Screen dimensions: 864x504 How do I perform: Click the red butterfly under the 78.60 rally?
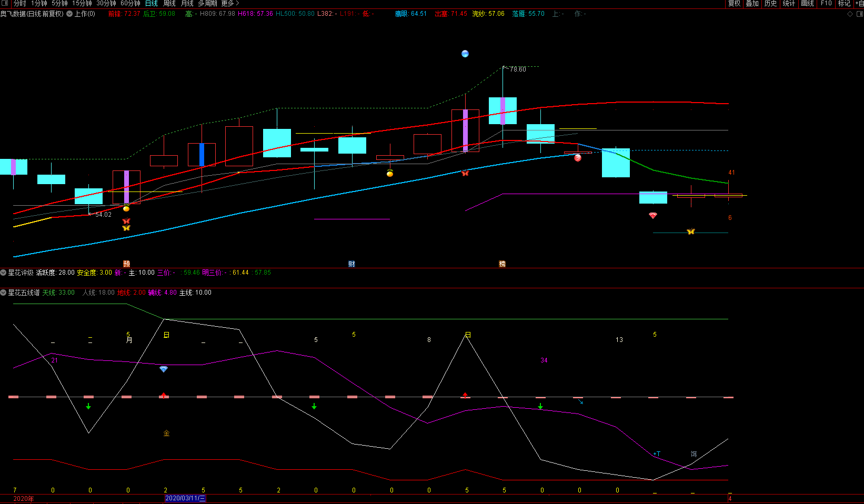click(465, 173)
